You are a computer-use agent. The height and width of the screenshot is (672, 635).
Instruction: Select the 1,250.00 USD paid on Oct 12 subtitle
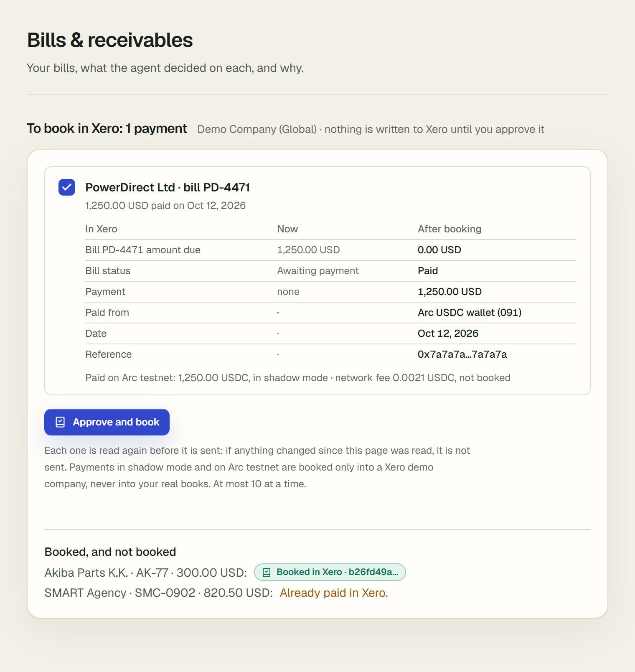tap(165, 206)
